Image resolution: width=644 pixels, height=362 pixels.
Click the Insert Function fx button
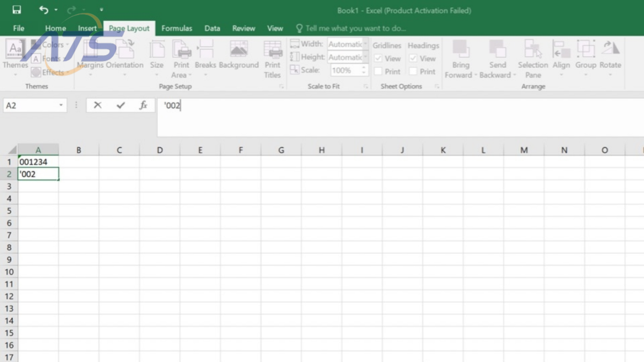tap(143, 106)
